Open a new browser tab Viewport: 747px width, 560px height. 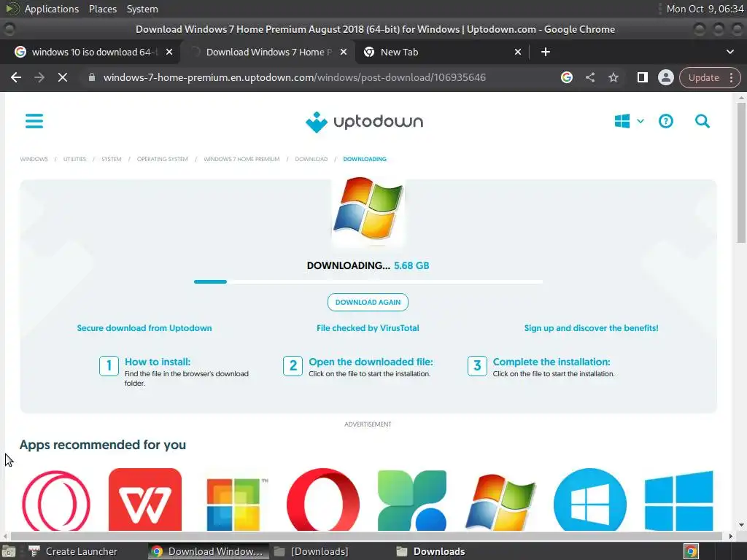point(546,52)
